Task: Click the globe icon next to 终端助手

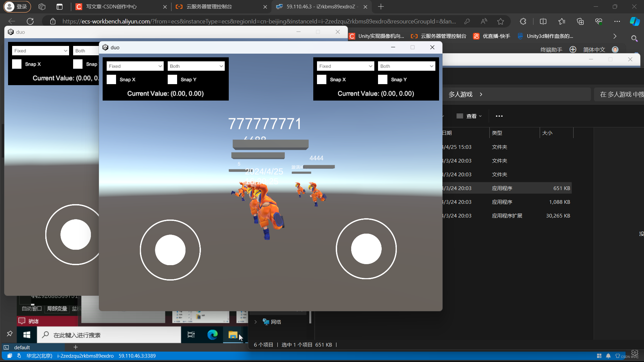Action: click(x=573, y=49)
